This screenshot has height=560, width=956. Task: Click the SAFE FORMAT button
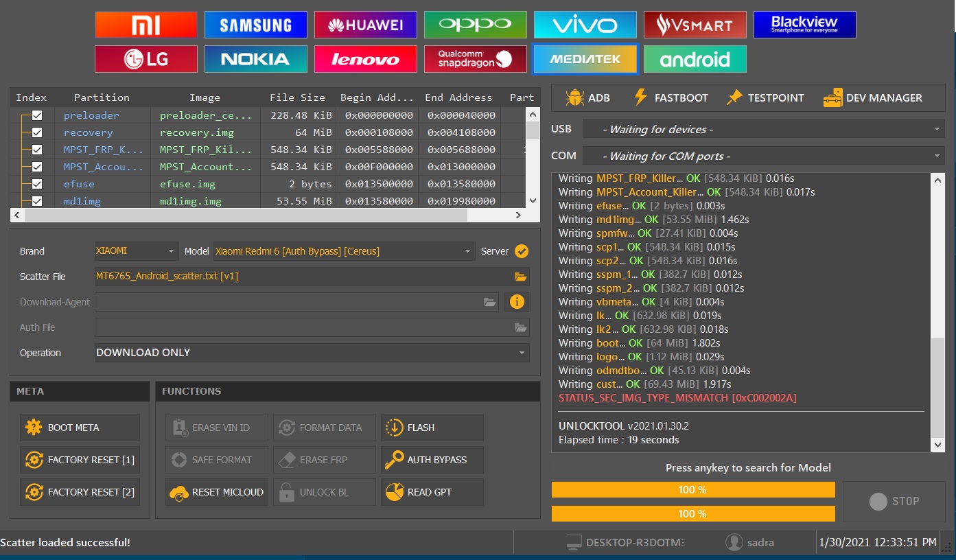(217, 460)
